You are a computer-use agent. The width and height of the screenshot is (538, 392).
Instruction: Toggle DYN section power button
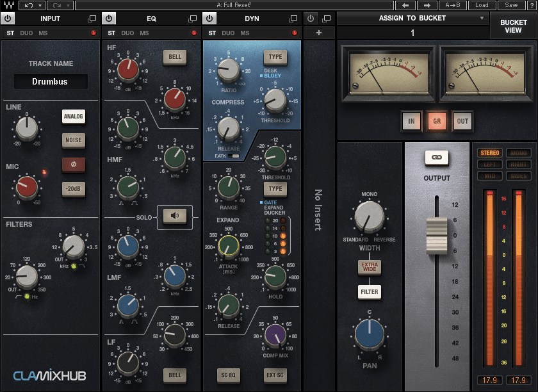tap(209, 18)
